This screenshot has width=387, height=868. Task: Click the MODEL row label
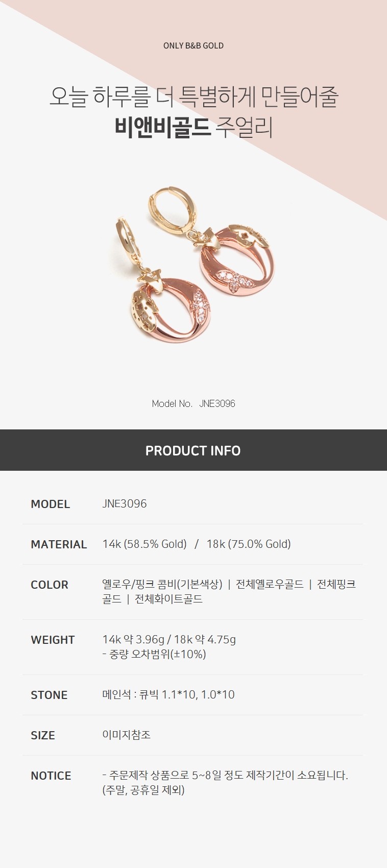point(50,504)
